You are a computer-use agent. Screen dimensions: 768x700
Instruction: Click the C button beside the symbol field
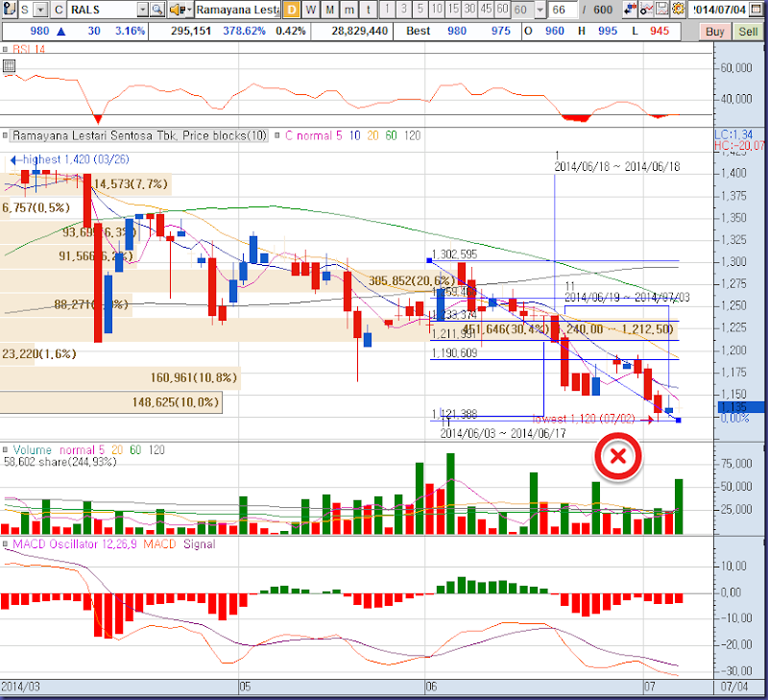tap(59, 10)
